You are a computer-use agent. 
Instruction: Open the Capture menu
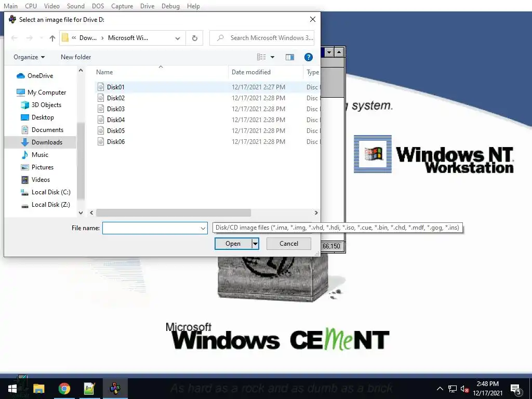click(122, 6)
